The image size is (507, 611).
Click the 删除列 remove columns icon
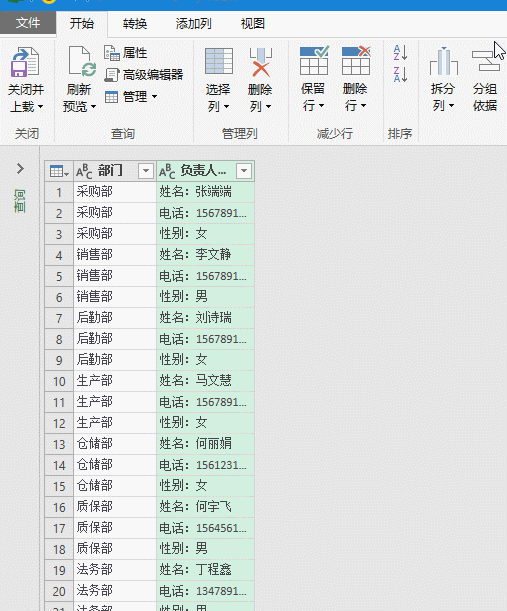[261, 62]
